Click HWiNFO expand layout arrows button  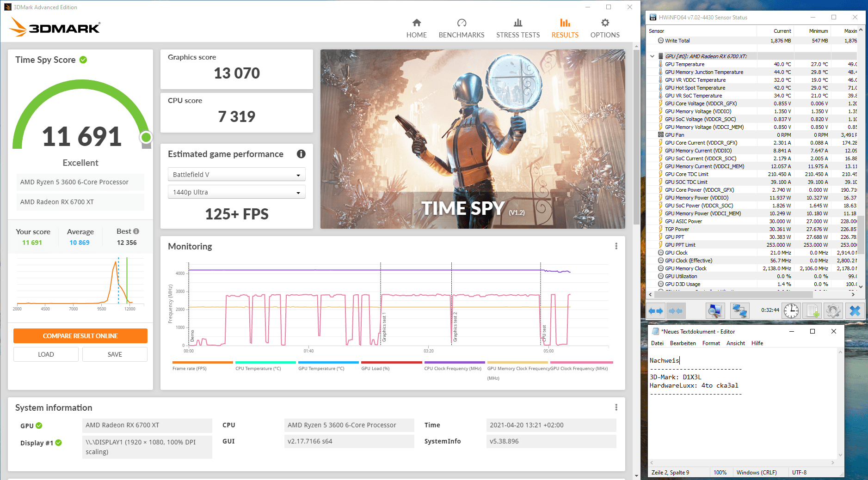click(x=656, y=311)
